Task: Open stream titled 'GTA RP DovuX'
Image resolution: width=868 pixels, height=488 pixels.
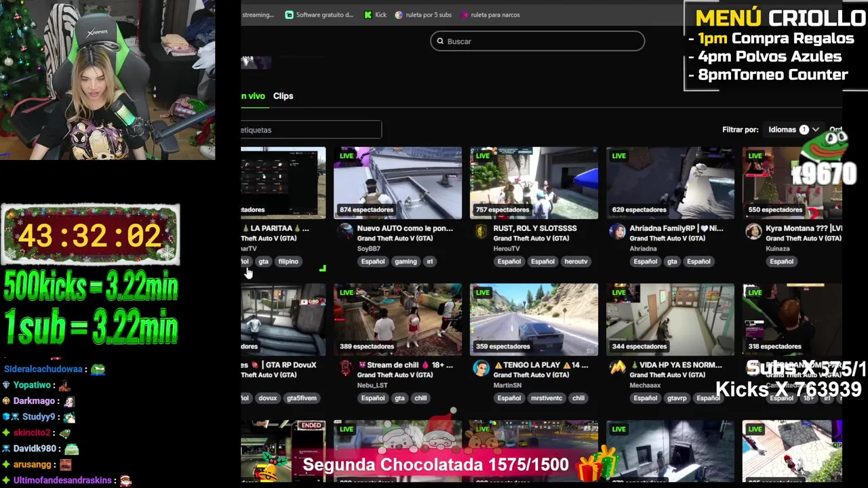Action: (x=279, y=365)
